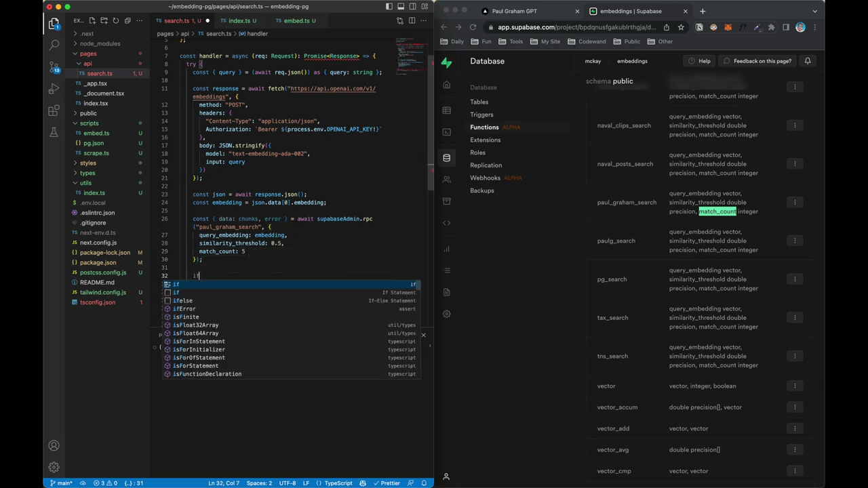Open Supabase SQL Editor icon

pyautogui.click(x=446, y=132)
